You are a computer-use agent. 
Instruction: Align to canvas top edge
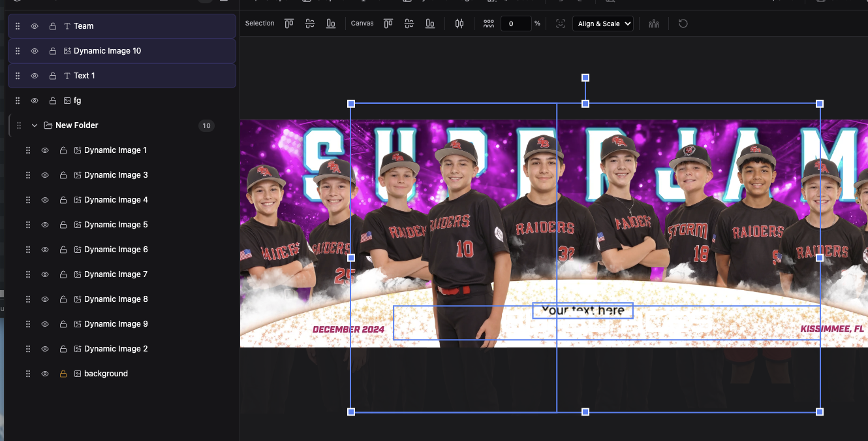pyautogui.click(x=388, y=24)
